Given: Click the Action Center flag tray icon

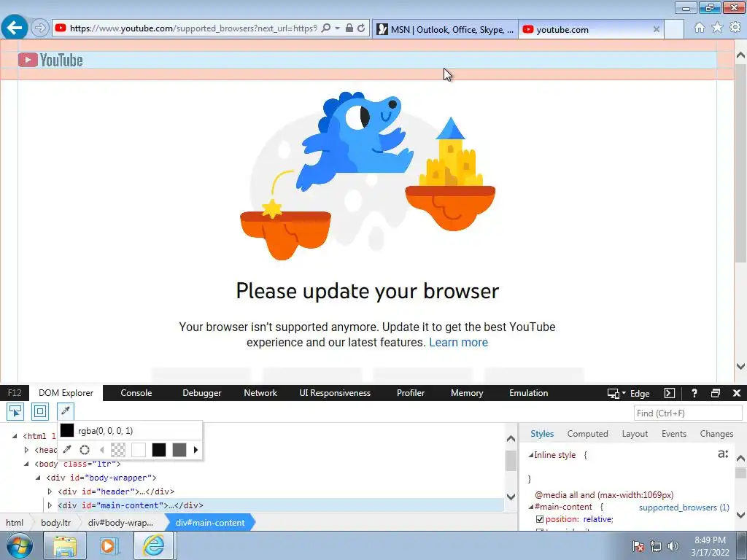Looking at the screenshot, I should pyautogui.click(x=638, y=546).
